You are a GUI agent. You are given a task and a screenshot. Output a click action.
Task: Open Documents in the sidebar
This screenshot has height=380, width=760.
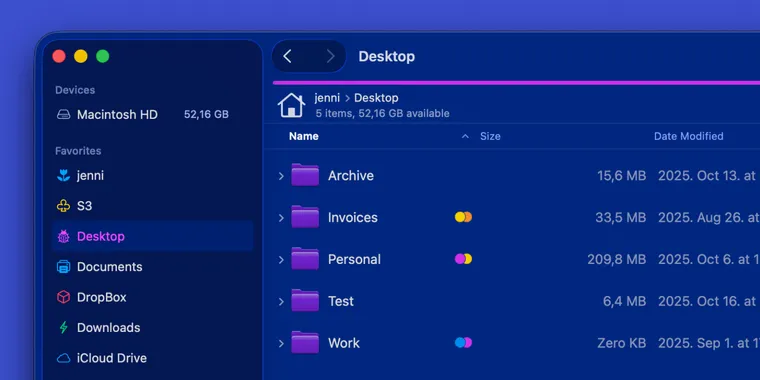pos(110,267)
